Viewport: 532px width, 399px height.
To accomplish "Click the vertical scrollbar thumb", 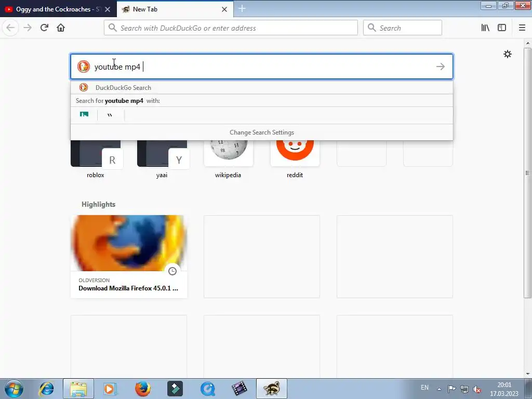I will click(528, 173).
